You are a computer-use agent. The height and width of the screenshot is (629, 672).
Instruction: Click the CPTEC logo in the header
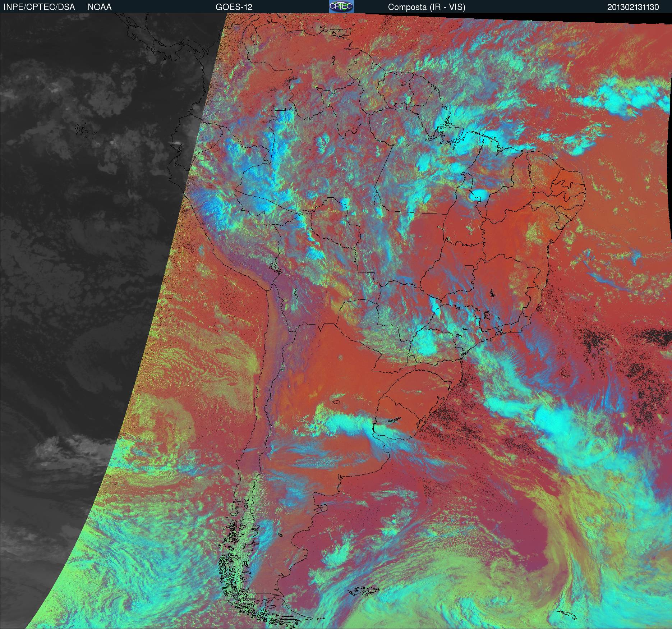coord(341,6)
